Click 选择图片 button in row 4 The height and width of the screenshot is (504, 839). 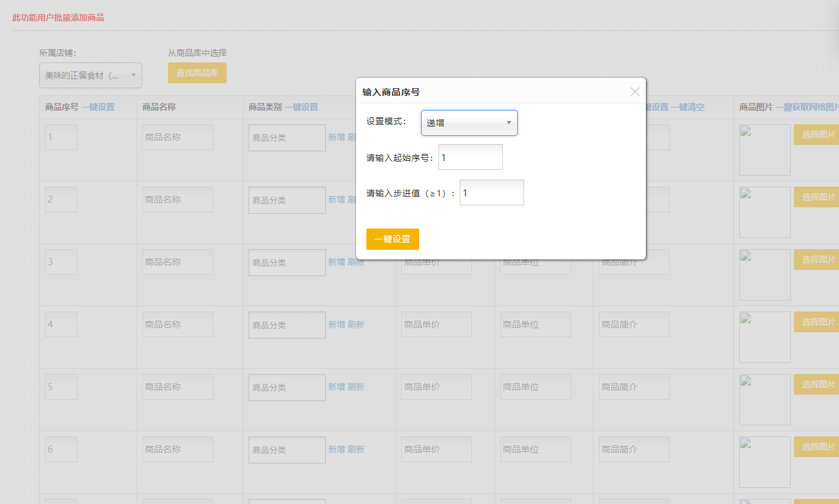coord(816,322)
